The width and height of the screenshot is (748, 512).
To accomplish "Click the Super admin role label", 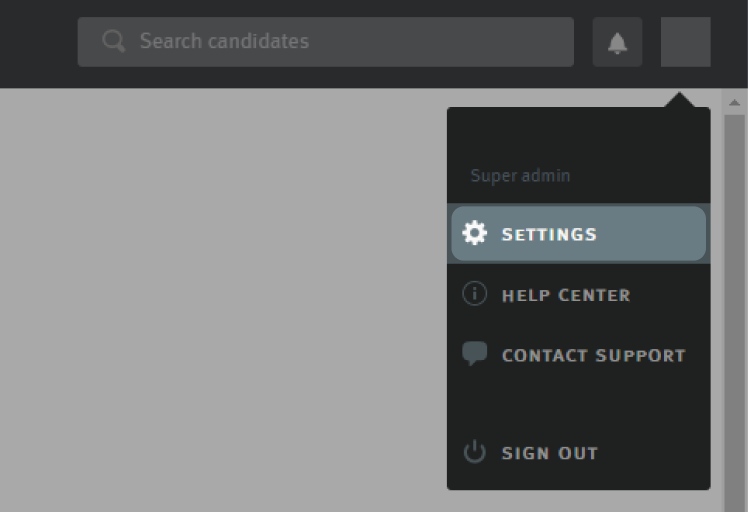I will click(520, 176).
